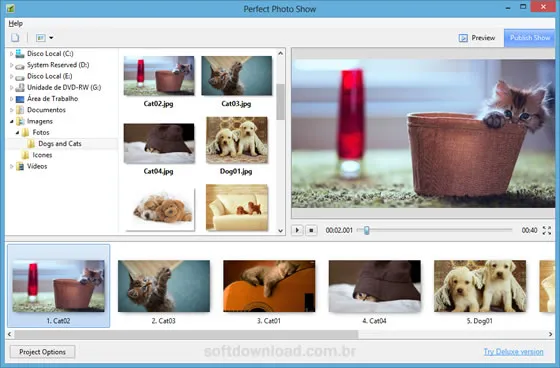Select slide 5. Dog01 in timeline
The width and height of the screenshot is (560, 368).
pos(480,286)
